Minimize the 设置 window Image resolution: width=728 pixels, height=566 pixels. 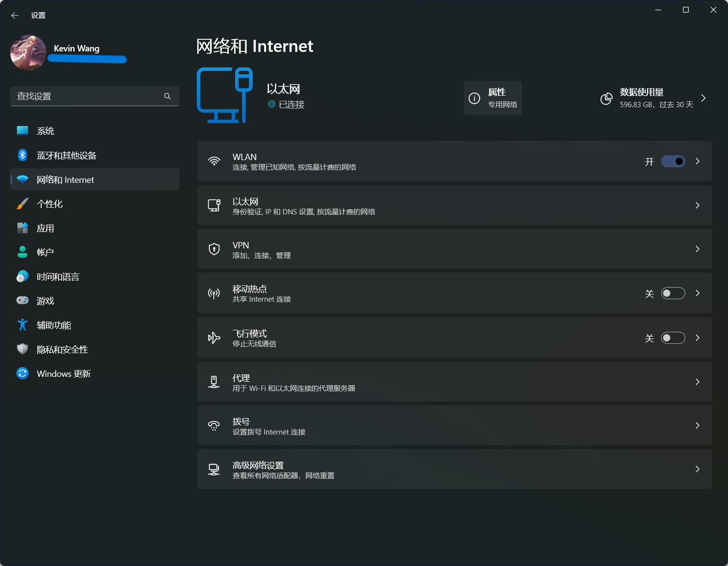pos(658,10)
